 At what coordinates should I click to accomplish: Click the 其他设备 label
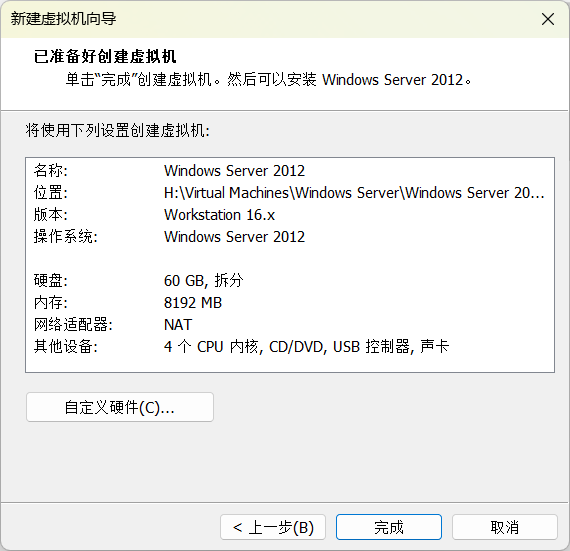65,346
